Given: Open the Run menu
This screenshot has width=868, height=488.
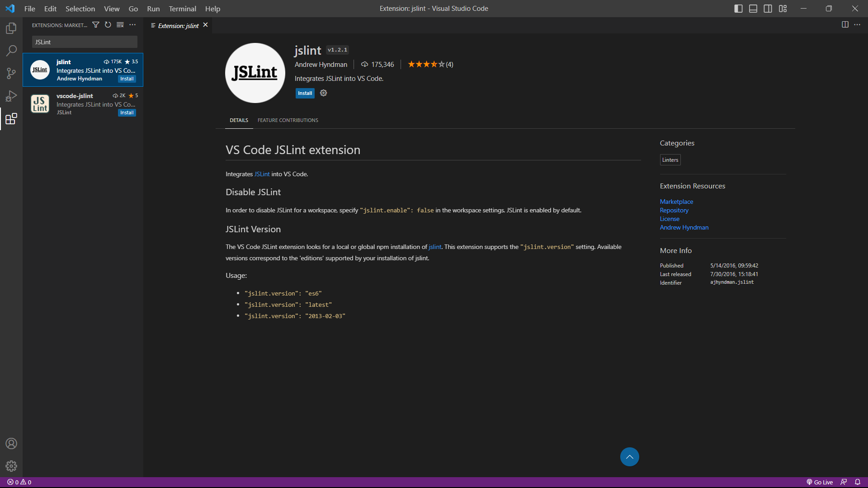Looking at the screenshot, I should [153, 9].
